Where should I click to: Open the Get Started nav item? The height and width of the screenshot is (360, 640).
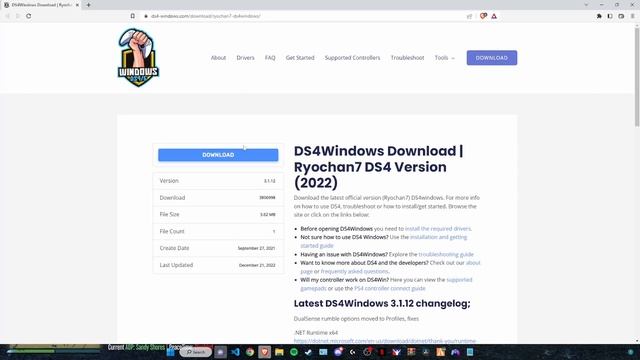coord(300,58)
